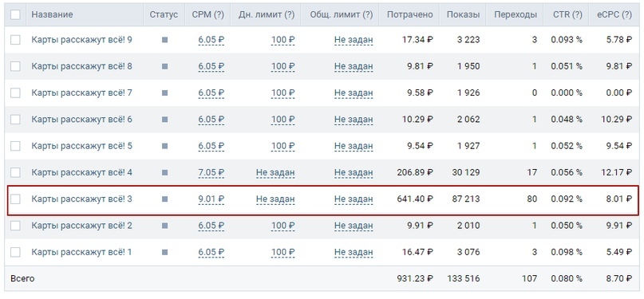Set total limit Не задан for ad 1
This screenshot has height=299, width=644.
click(354, 252)
